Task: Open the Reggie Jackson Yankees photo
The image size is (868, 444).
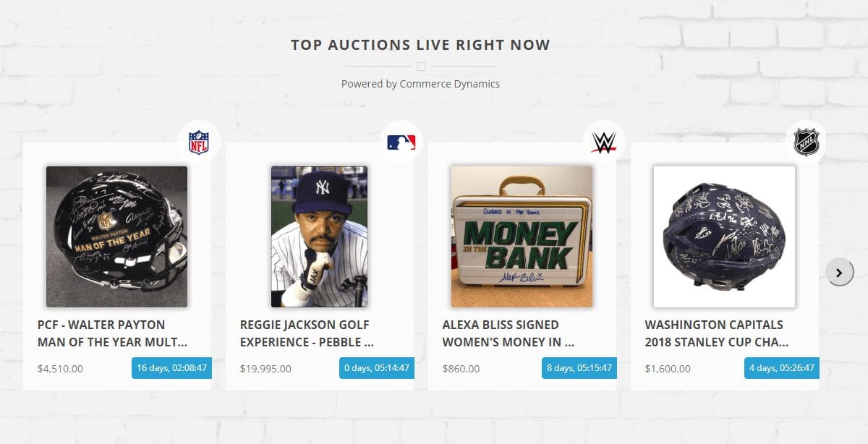Action: tap(320, 237)
